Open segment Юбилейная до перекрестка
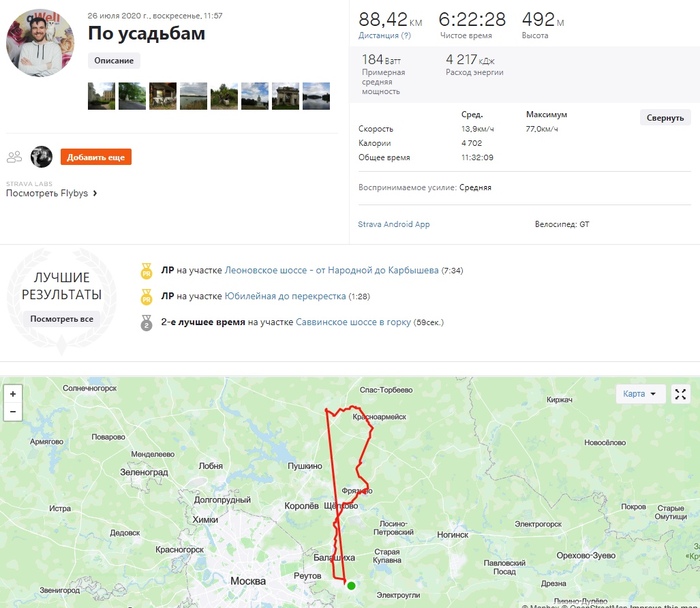 [x=285, y=296]
